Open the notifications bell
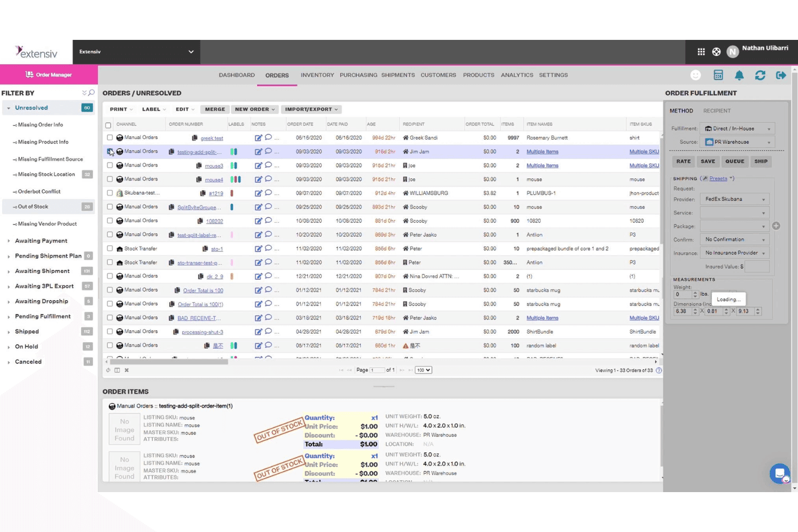798x532 pixels. pyautogui.click(x=739, y=75)
